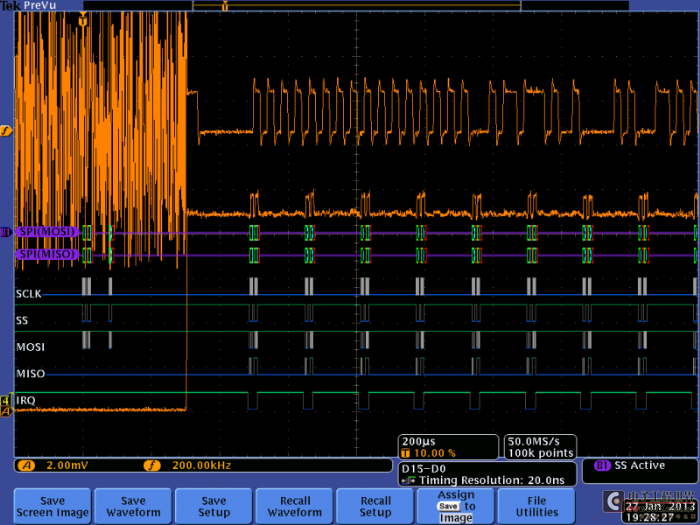Click the 50.0MS/s sample rate readout
The width and height of the screenshot is (700, 525).
(x=540, y=447)
